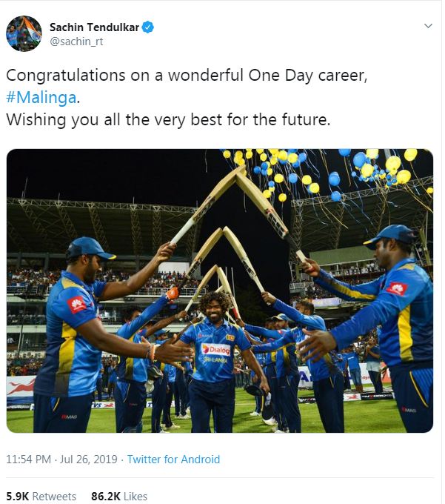This screenshot has width=445, height=504.
Task: View the 5.9K Retweets list
Action: [x=41, y=496]
